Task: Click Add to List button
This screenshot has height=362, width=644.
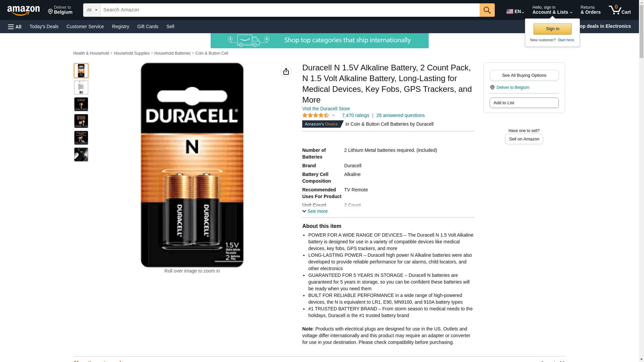Action: pos(524,103)
